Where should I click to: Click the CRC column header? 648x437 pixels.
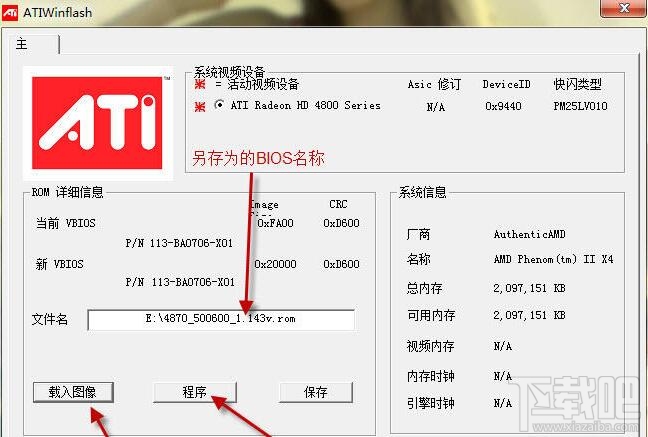(x=338, y=204)
